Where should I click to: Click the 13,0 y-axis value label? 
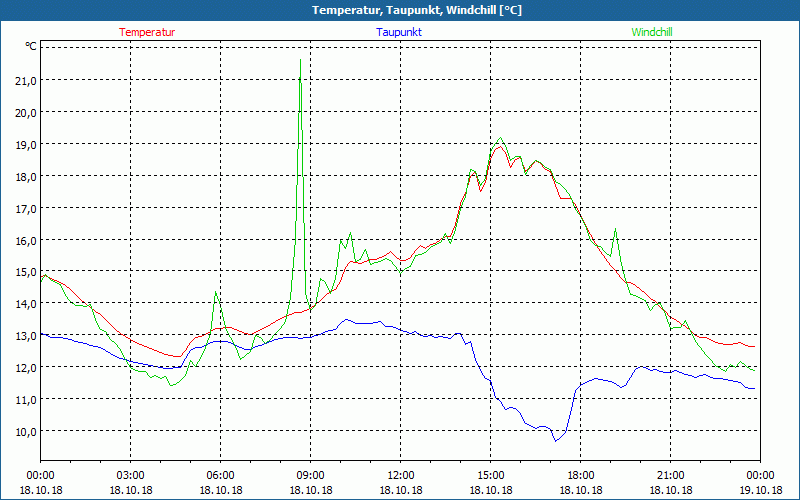(23, 335)
